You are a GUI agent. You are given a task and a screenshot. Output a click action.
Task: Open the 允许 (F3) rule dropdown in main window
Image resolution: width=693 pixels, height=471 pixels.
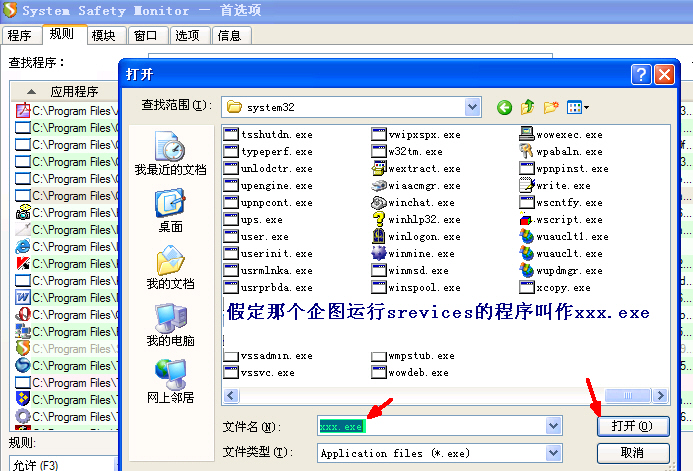[64, 464]
